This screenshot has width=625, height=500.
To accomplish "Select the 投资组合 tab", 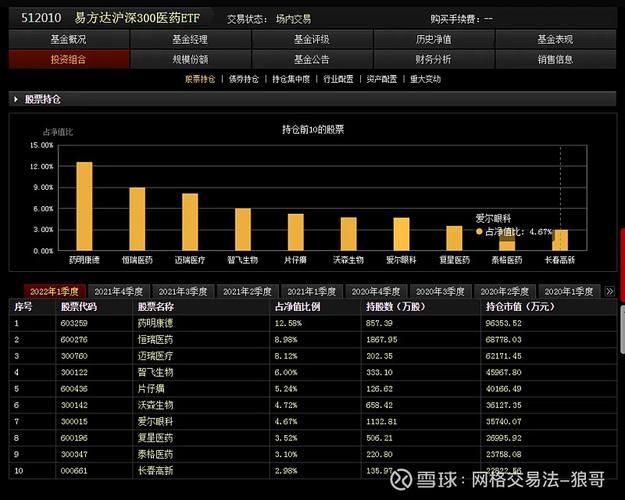I will pos(69,59).
